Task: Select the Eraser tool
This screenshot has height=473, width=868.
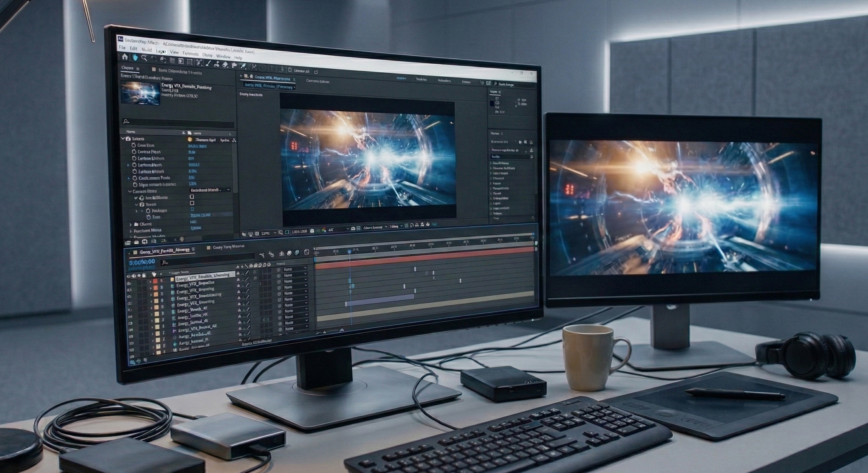Action: tap(225, 65)
